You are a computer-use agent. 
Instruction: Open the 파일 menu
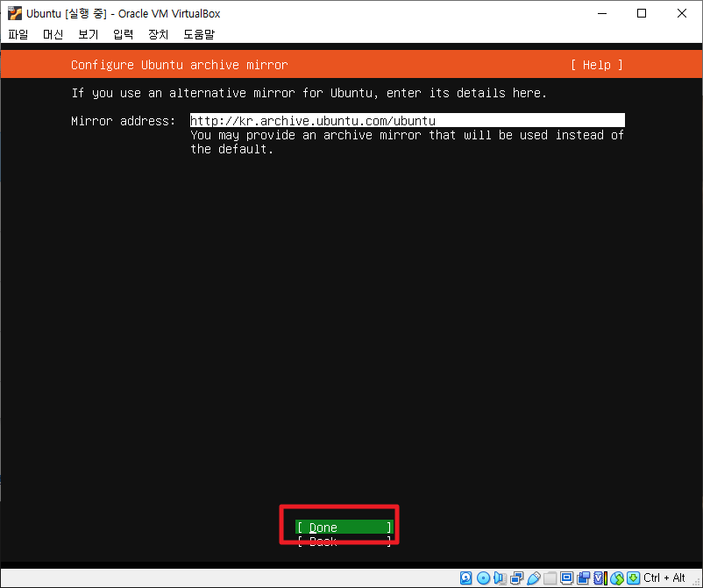(x=18, y=34)
